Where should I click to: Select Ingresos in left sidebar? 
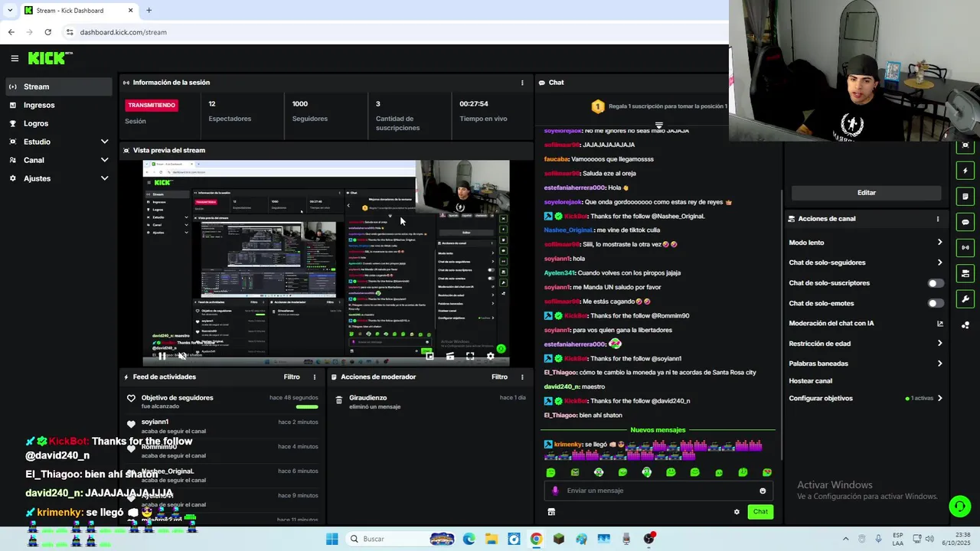coord(58,105)
